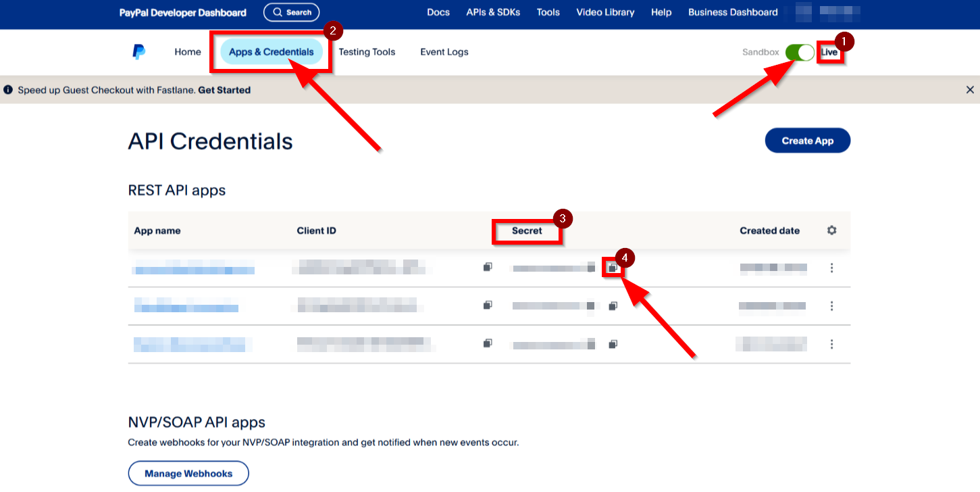Click the PayPal Developer Dashboard title

182,12
